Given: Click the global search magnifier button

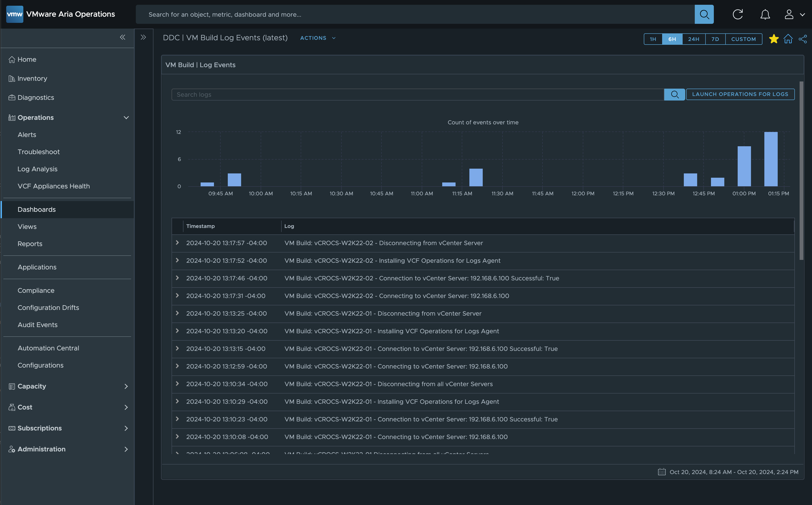Looking at the screenshot, I should [x=704, y=14].
